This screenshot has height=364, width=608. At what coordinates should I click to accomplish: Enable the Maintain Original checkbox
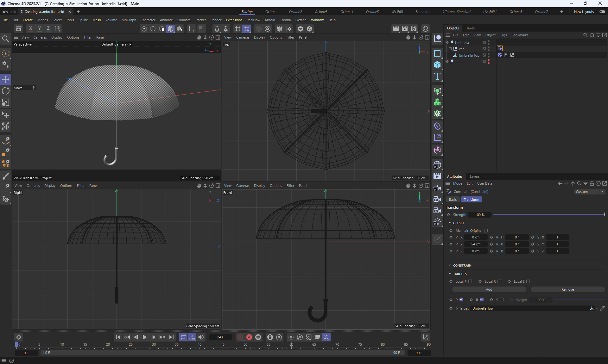486,231
